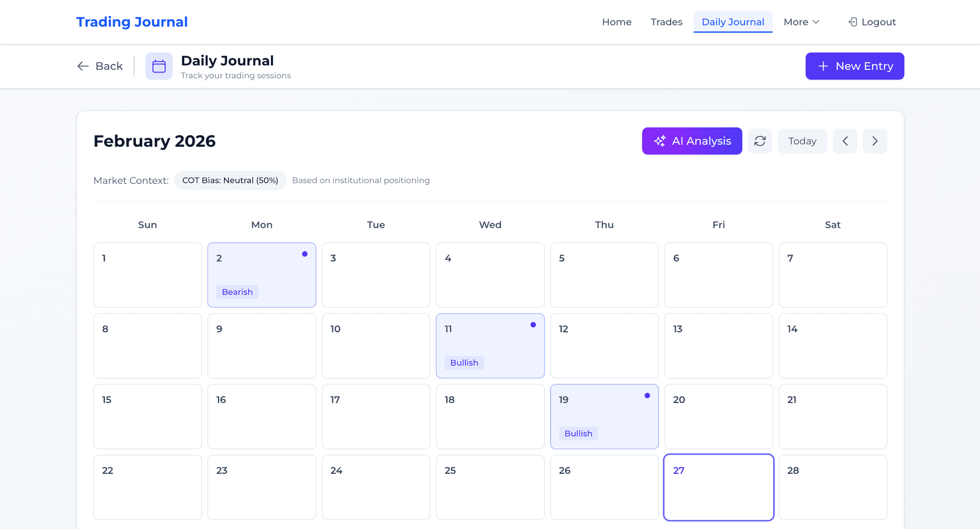Click the logout icon in the top bar
The image size is (980, 529).
click(x=851, y=21)
